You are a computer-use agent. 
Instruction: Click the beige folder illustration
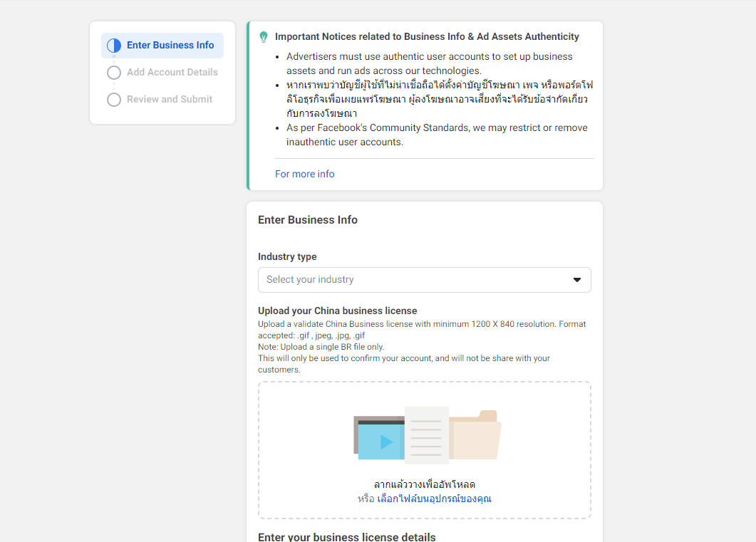pyautogui.click(x=476, y=436)
